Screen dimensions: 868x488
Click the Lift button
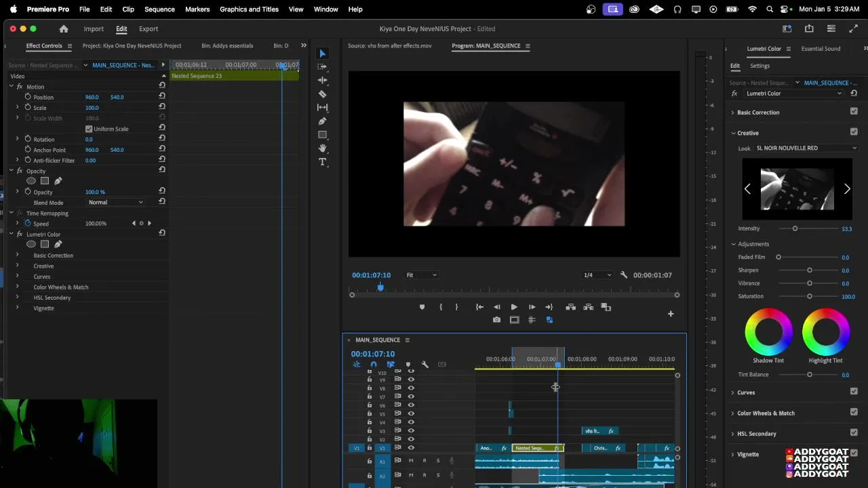click(570, 307)
